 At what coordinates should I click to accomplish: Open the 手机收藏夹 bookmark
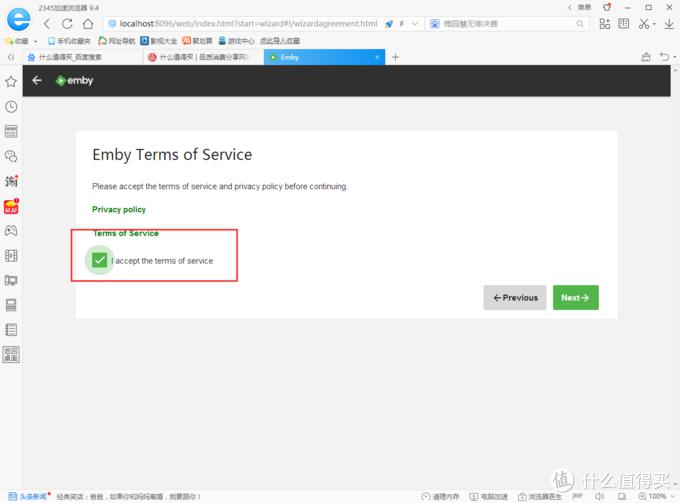(x=69, y=41)
